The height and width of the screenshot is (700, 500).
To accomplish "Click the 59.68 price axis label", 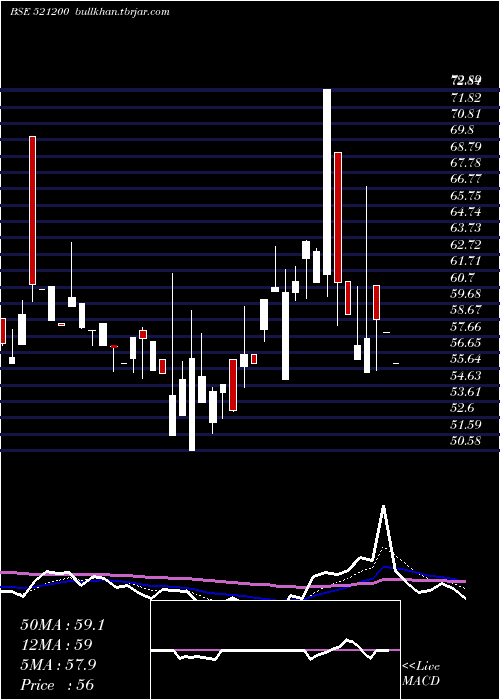I will (x=466, y=294).
